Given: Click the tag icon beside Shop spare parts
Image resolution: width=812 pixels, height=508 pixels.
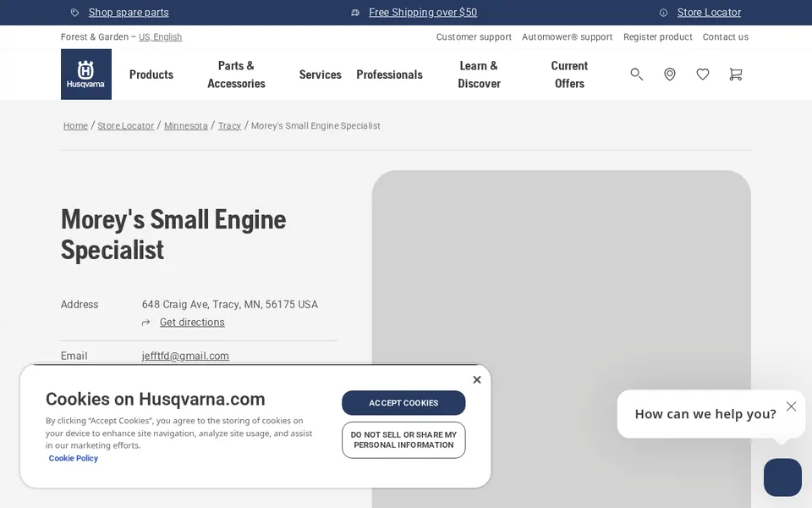Looking at the screenshot, I should (75, 13).
